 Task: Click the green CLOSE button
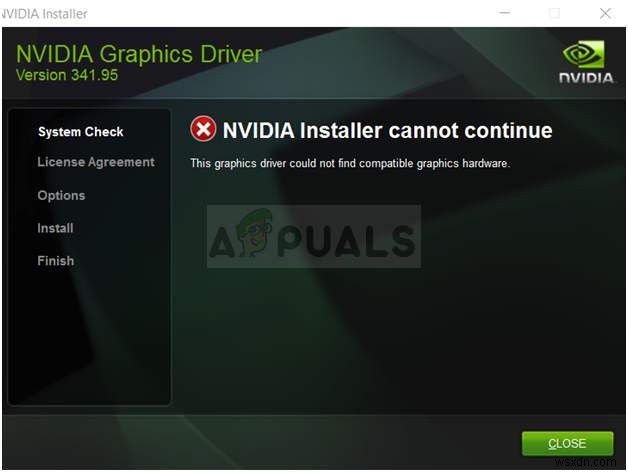pyautogui.click(x=568, y=443)
